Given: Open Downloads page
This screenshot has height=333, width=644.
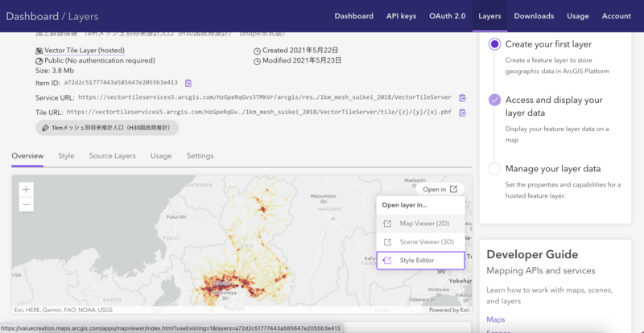Looking at the screenshot, I should tap(534, 16).
